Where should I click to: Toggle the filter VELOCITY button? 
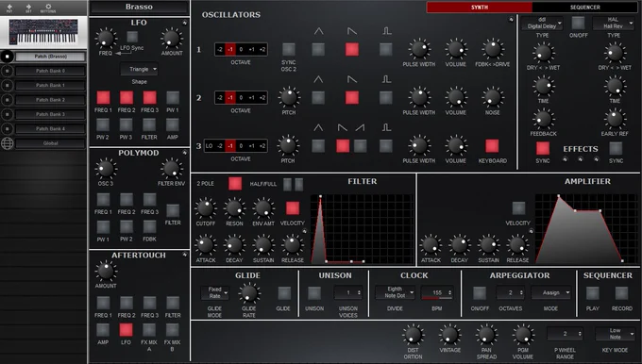[x=293, y=208]
